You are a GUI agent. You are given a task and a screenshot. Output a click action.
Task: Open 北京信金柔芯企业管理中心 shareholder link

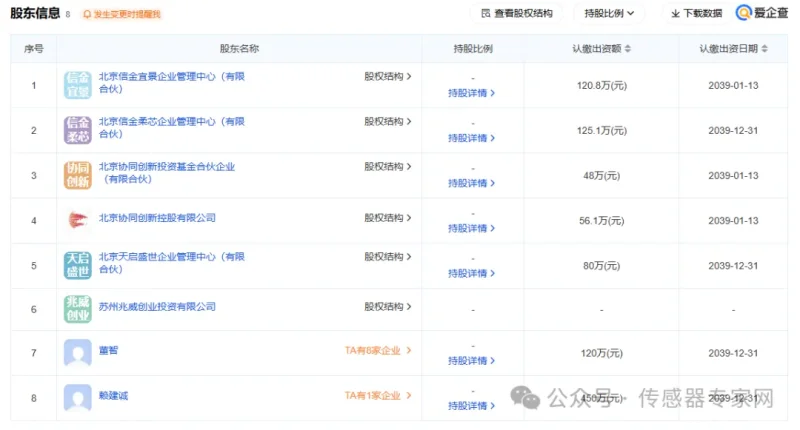[x=171, y=128]
